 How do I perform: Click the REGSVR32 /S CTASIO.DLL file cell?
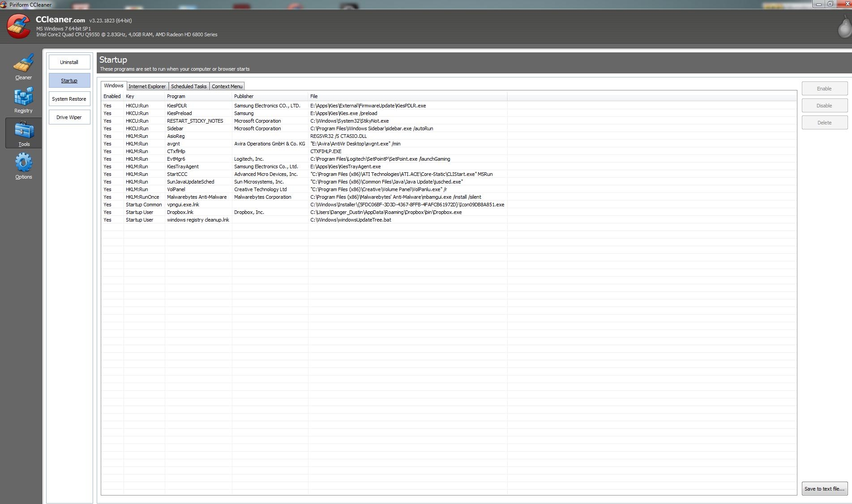pos(338,136)
